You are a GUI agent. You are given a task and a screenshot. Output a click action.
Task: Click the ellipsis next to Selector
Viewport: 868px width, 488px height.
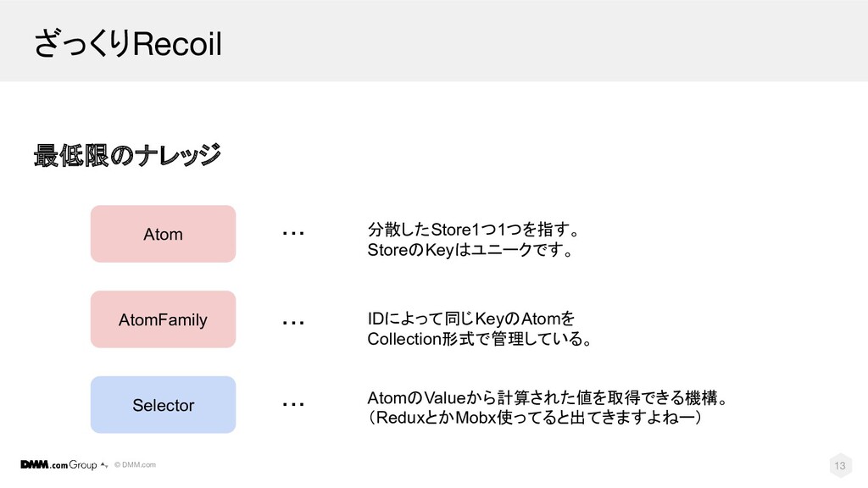point(293,404)
